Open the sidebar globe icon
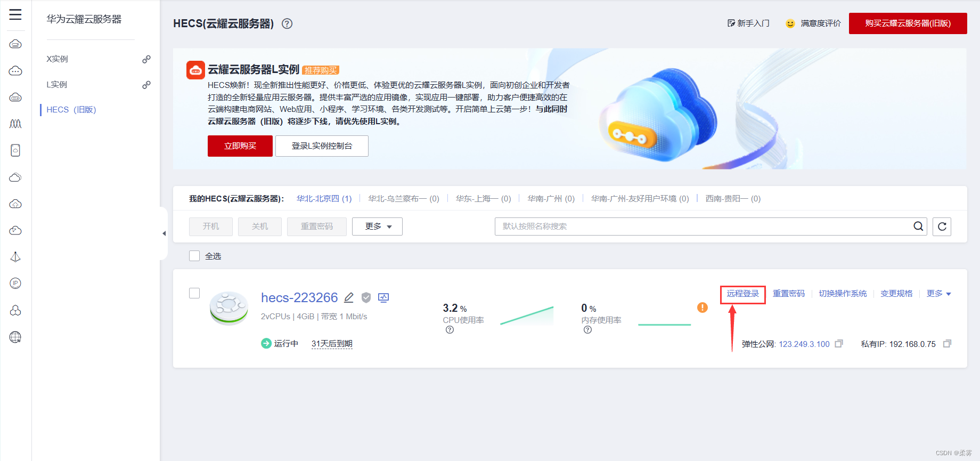Viewport: 980px width, 461px height. pyautogui.click(x=15, y=337)
